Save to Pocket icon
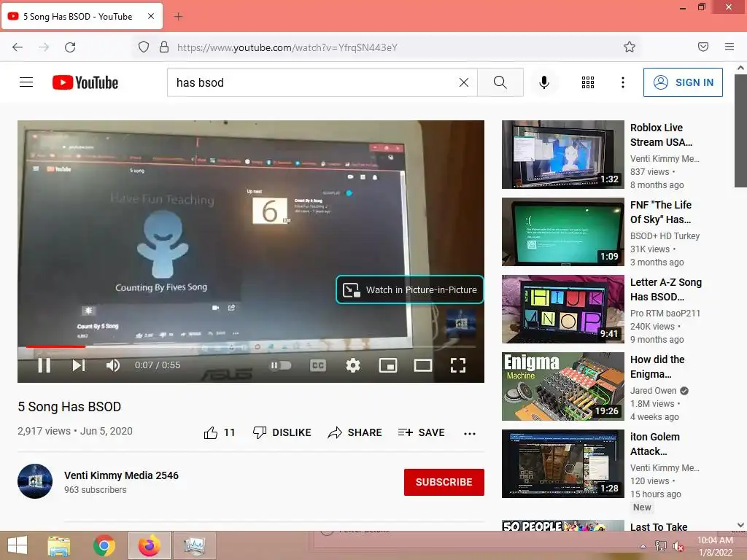This screenshot has width=747, height=560. coord(703,47)
